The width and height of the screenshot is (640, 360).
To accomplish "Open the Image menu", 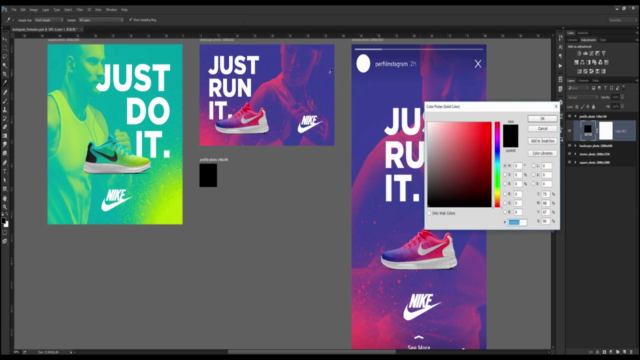I will 33,9.
